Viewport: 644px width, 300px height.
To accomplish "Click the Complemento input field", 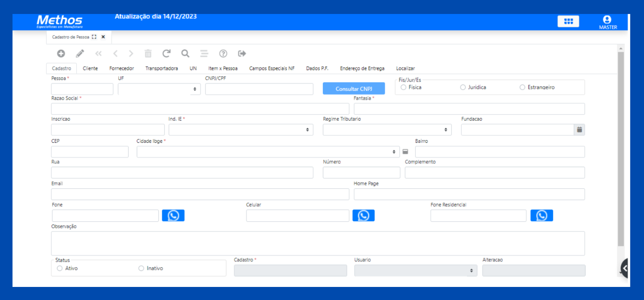I will 495,173.
